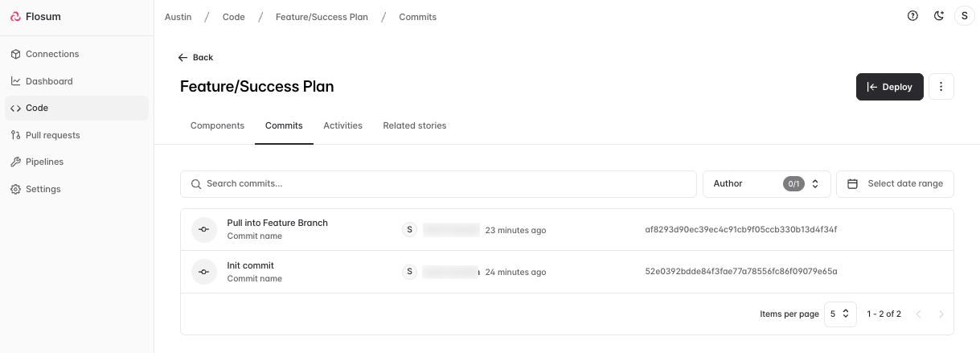Go to Dashboard in the sidebar

point(49,81)
